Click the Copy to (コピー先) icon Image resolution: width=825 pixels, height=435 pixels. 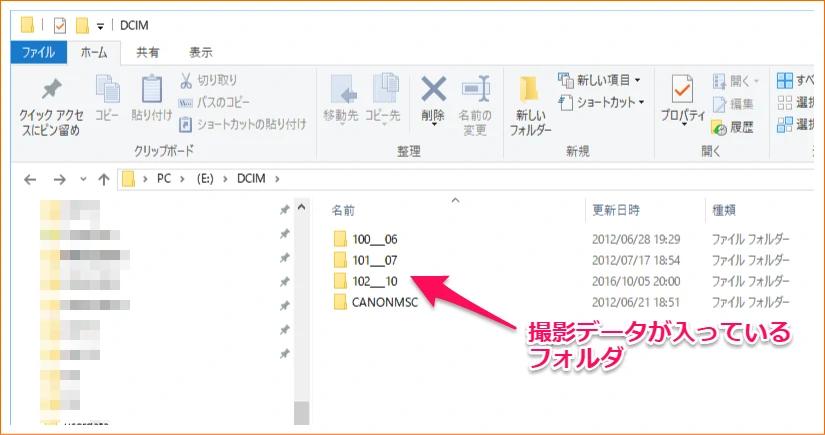pos(386,88)
